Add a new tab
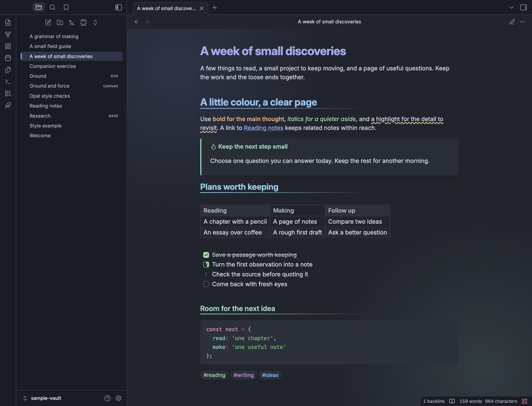 [215, 8]
